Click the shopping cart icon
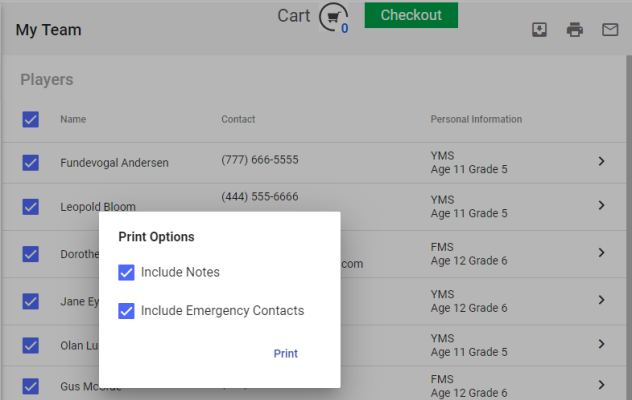Image resolution: width=632 pixels, height=400 pixels. pyautogui.click(x=334, y=17)
